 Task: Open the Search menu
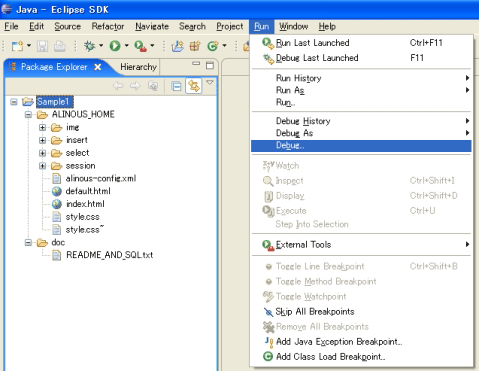tap(192, 26)
